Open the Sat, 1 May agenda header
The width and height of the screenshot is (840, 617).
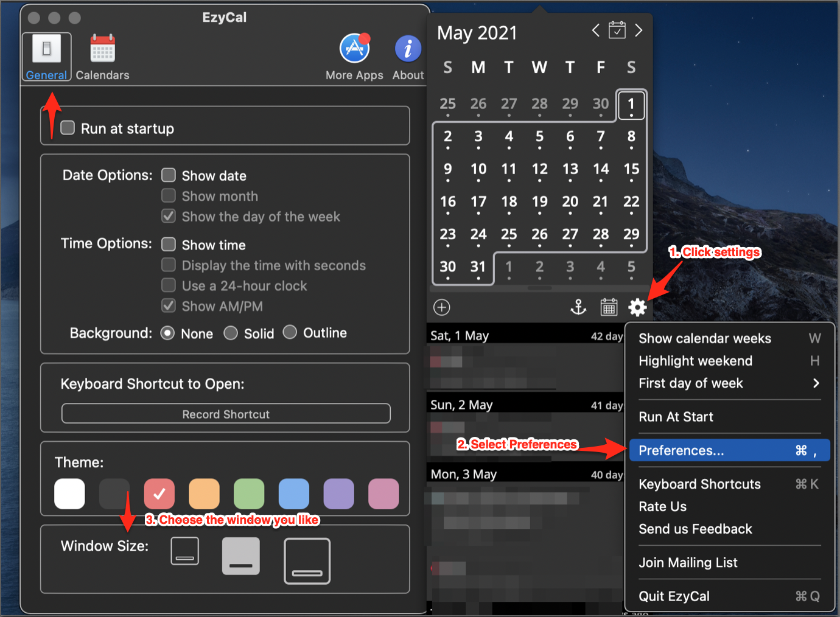(526, 335)
